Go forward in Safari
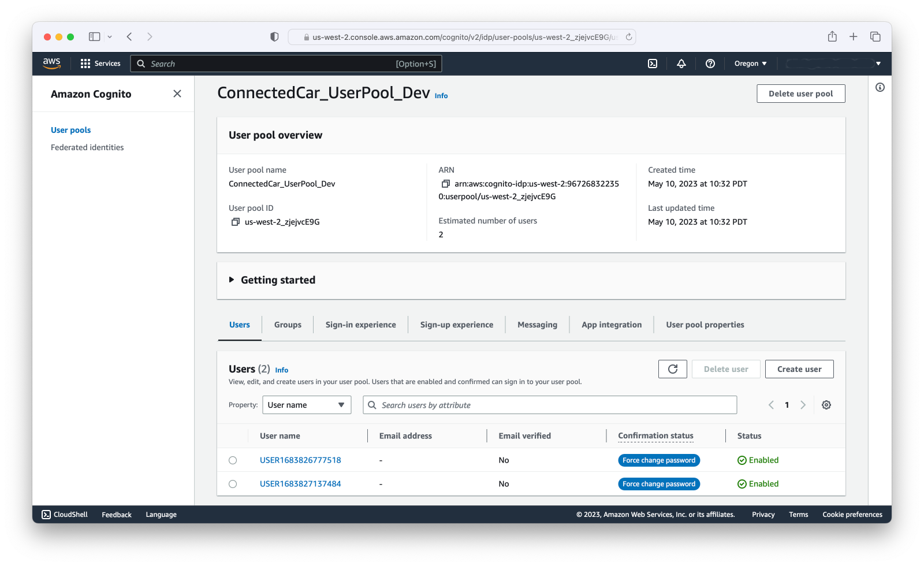This screenshot has height=566, width=924. [150, 36]
